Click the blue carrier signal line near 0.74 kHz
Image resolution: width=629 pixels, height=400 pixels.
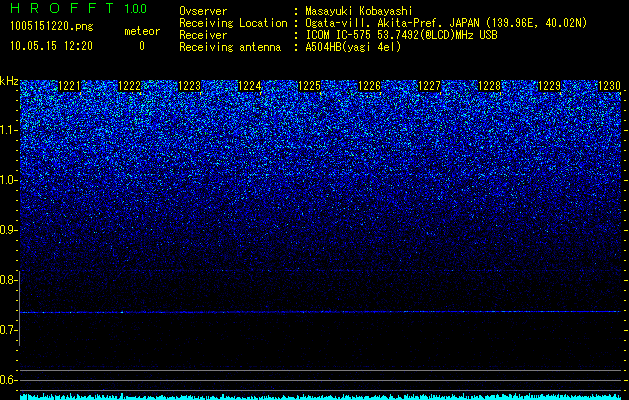[320, 312]
